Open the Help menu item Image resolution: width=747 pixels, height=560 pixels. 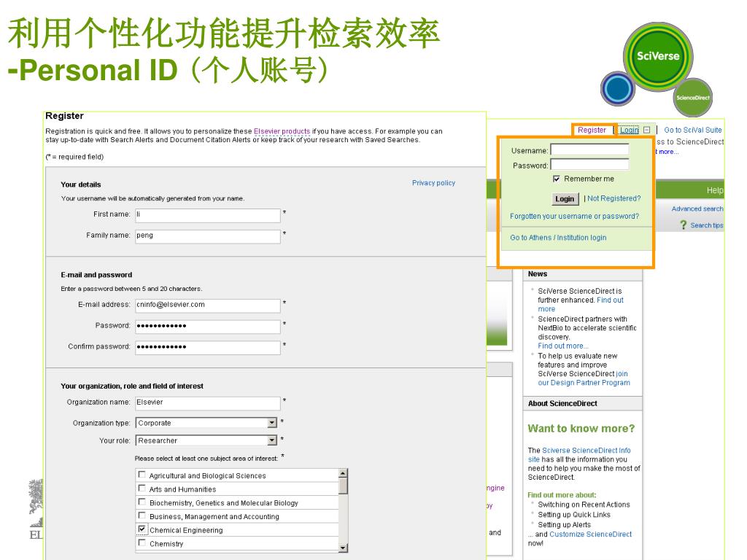coord(715,190)
